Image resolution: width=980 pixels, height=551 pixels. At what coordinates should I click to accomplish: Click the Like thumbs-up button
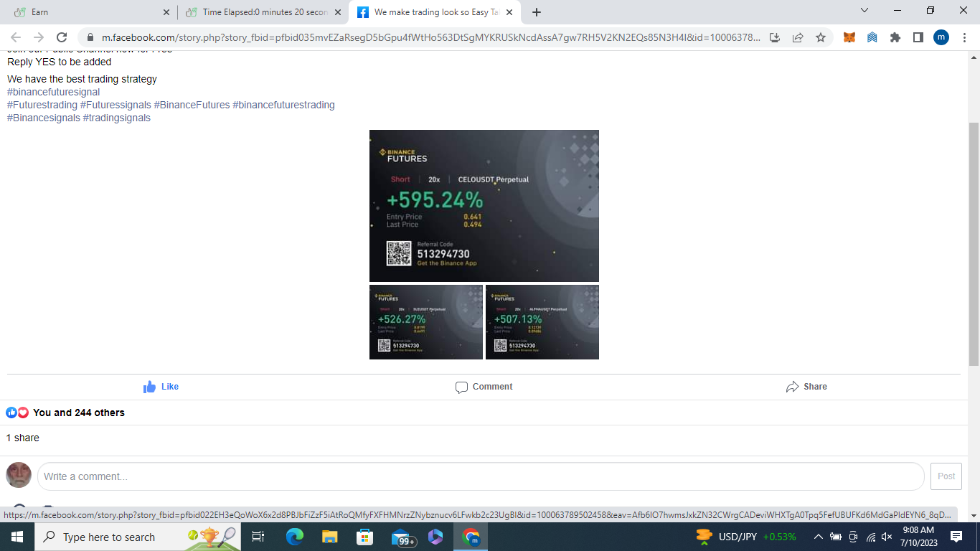point(161,387)
